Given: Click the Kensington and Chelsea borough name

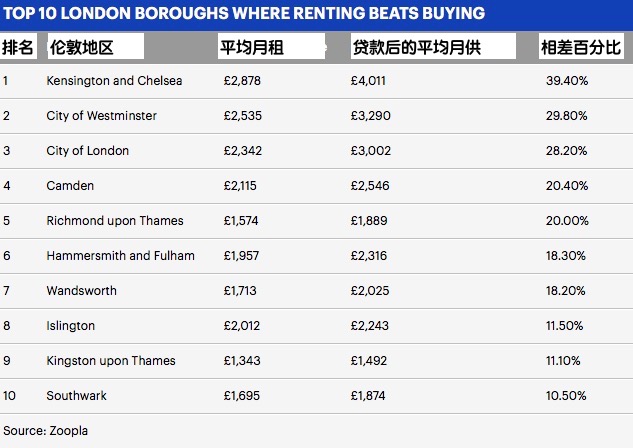Looking at the screenshot, I should (114, 81).
